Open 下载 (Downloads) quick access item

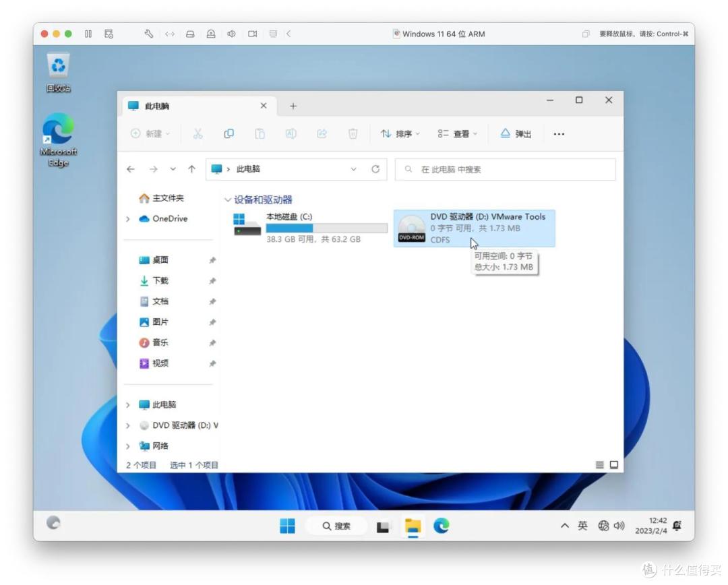pos(154,280)
